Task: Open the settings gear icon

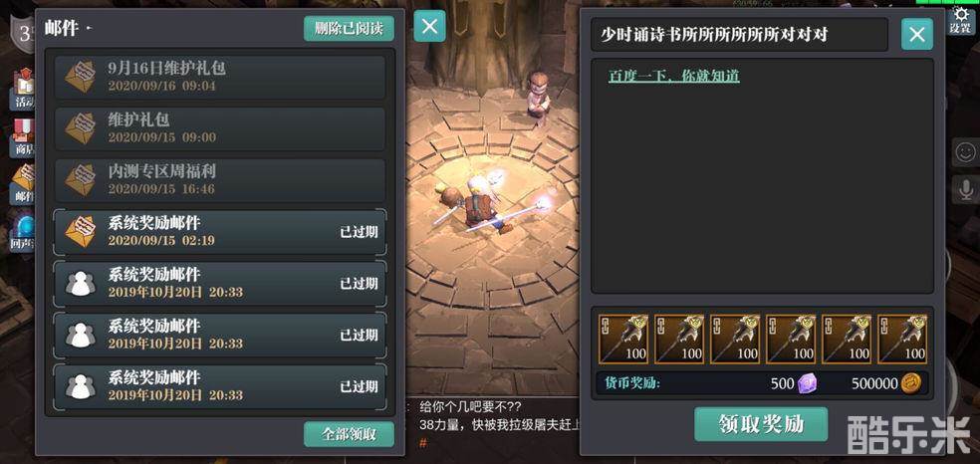Action: click(961, 19)
